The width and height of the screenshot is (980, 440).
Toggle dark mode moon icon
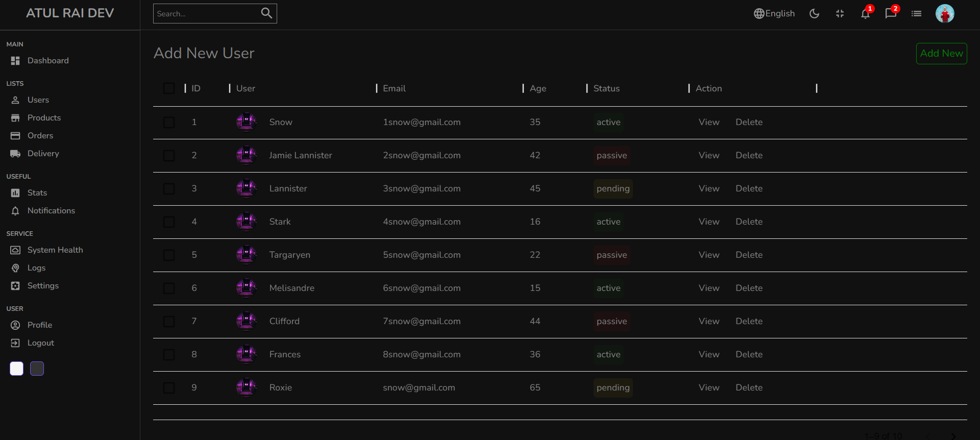pos(815,14)
